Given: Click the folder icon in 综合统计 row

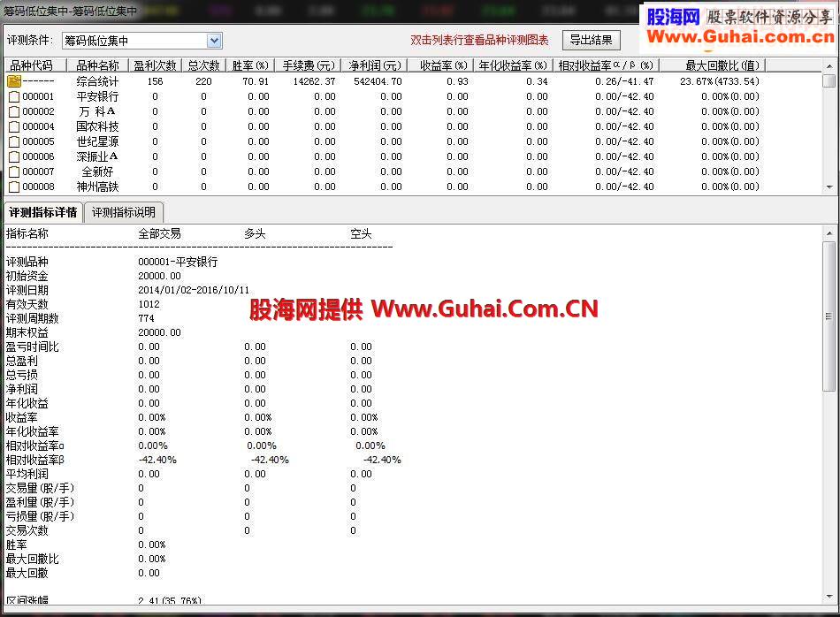Looking at the screenshot, I should [x=14, y=81].
